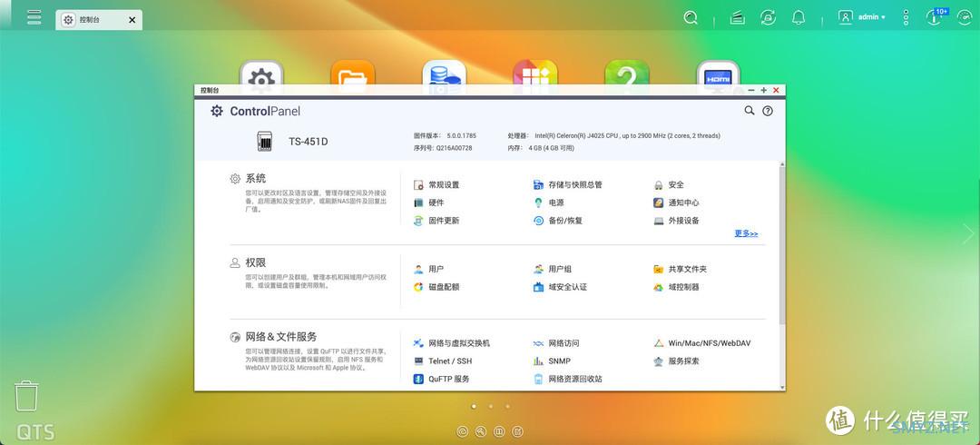Open the info icon with 10+ badge

point(935,17)
